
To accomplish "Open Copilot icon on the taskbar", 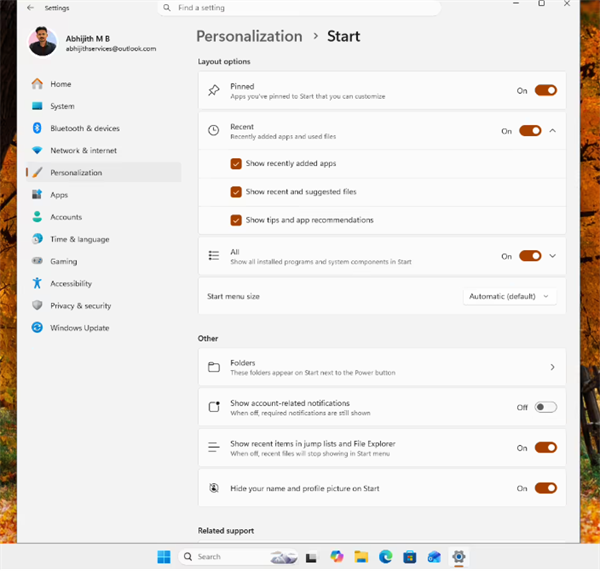I will [337, 556].
